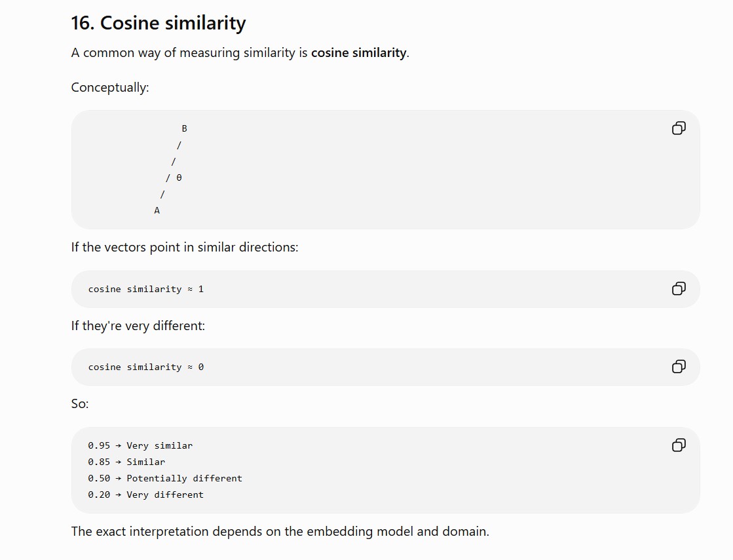Click the "0.95 → Very similar" line
The image size is (733, 560).
pos(140,445)
